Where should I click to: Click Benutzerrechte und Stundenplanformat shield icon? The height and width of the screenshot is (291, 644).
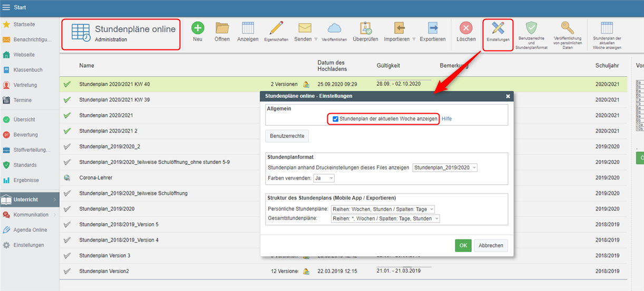pyautogui.click(x=532, y=28)
